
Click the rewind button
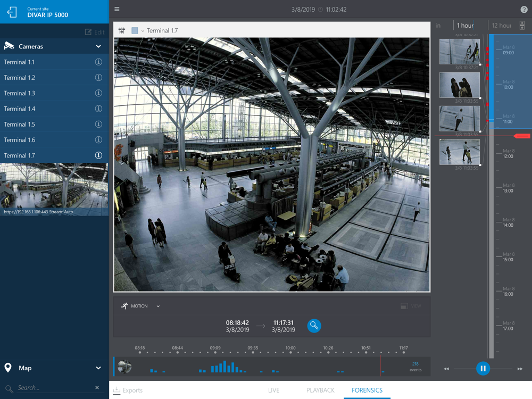pyautogui.click(x=446, y=369)
